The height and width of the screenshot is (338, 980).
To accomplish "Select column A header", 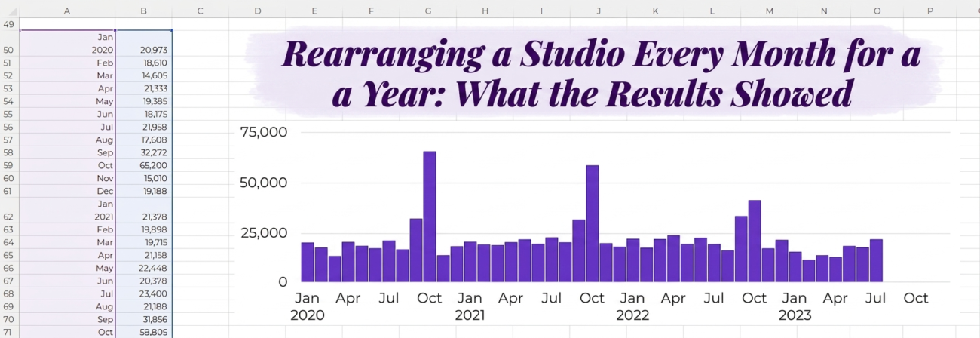I will pos(68,11).
